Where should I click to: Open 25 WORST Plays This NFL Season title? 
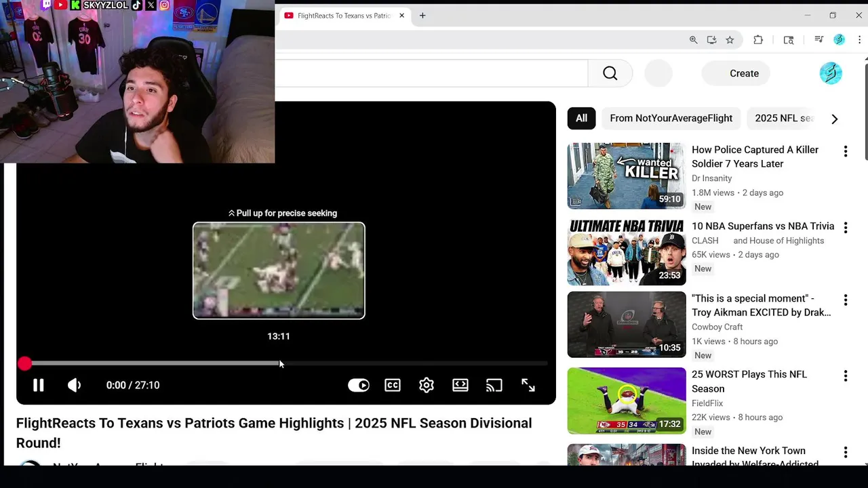pyautogui.click(x=749, y=382)
